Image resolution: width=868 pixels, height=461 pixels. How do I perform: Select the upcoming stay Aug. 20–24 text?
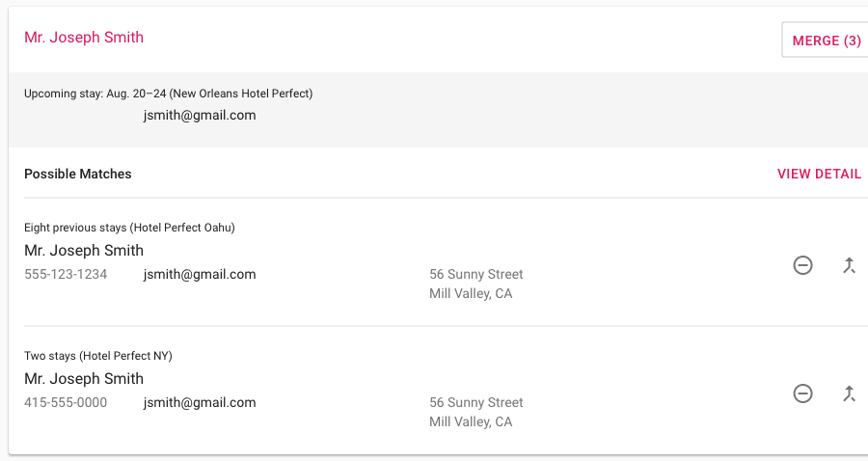168,94
